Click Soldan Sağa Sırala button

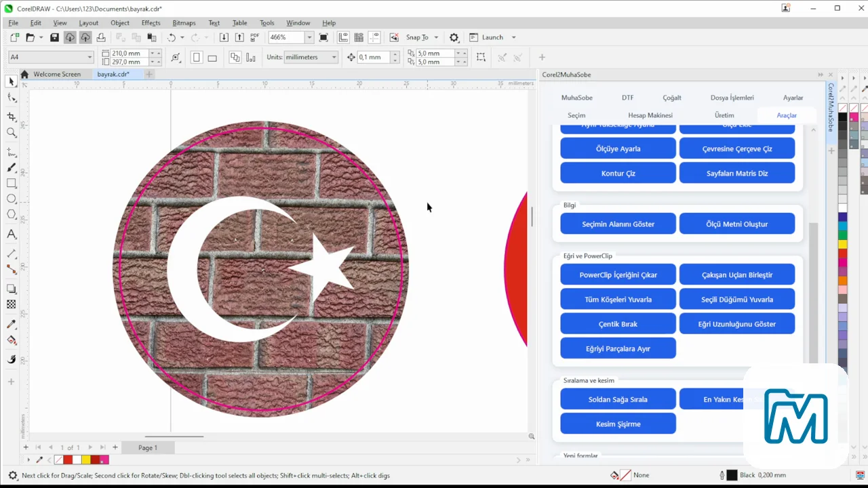(x=618, y=399)
